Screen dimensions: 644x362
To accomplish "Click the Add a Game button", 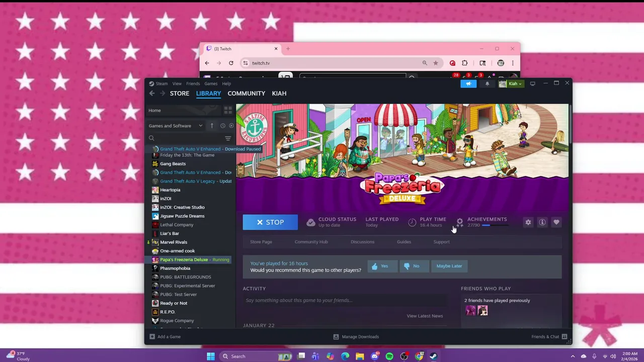I will tap(165, 337).
